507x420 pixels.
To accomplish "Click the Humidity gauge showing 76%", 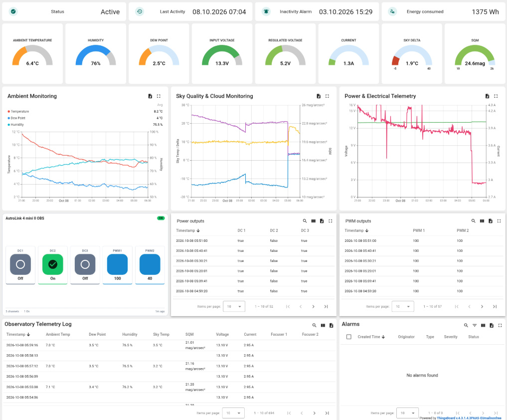I will 96,54.
